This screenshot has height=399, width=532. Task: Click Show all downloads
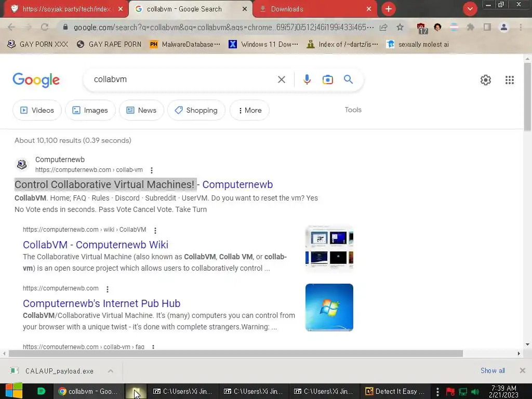(x=493, y=370)
